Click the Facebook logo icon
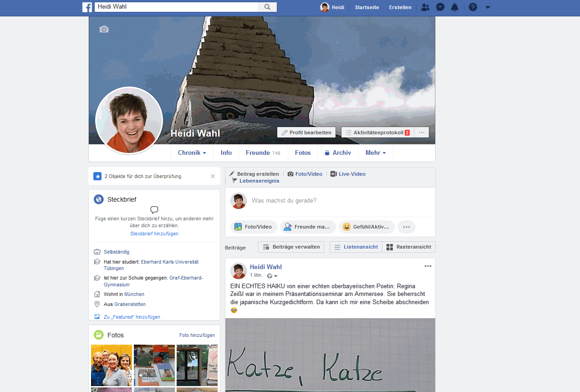The width and height of the screenshot is (580, 392). [87, 7]
